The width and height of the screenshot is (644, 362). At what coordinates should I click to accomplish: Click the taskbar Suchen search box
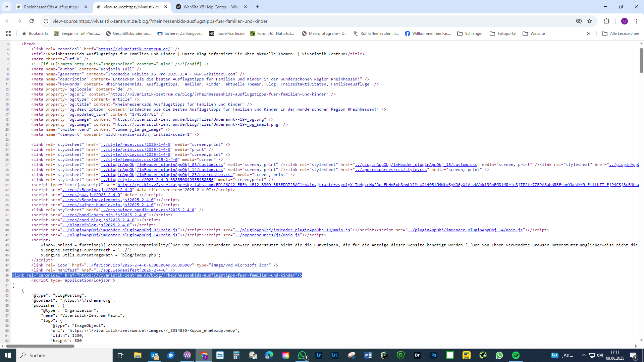point(64,355)
